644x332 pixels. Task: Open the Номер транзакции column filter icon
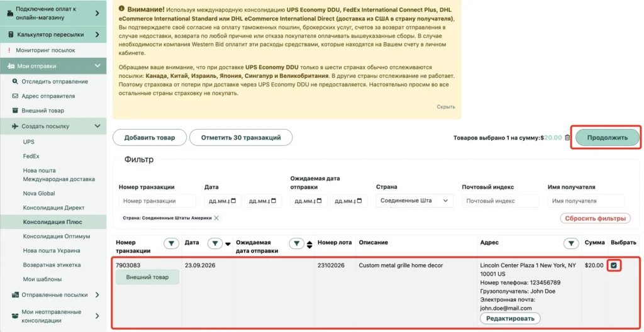pyautogui.click(x=171, y=244)
